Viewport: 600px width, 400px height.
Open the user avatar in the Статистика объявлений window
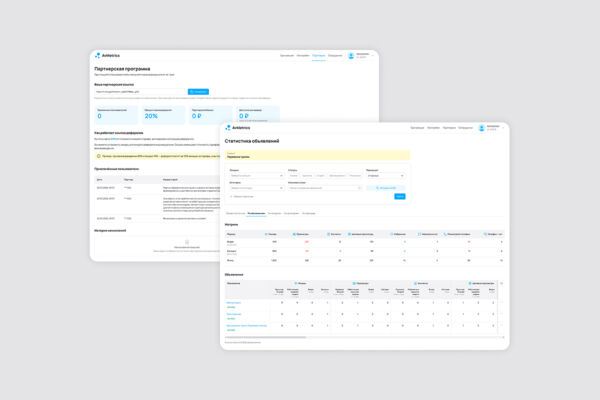pyautogui.click(x=481, y=128)
